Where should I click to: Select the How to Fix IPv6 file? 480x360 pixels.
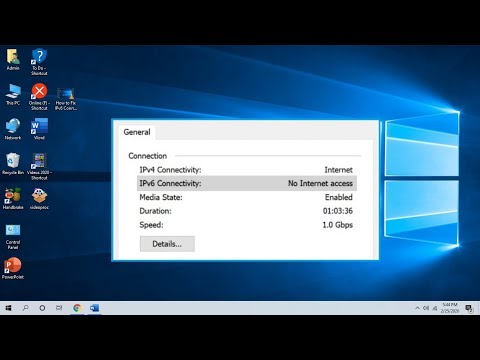(x=66, y=99)
